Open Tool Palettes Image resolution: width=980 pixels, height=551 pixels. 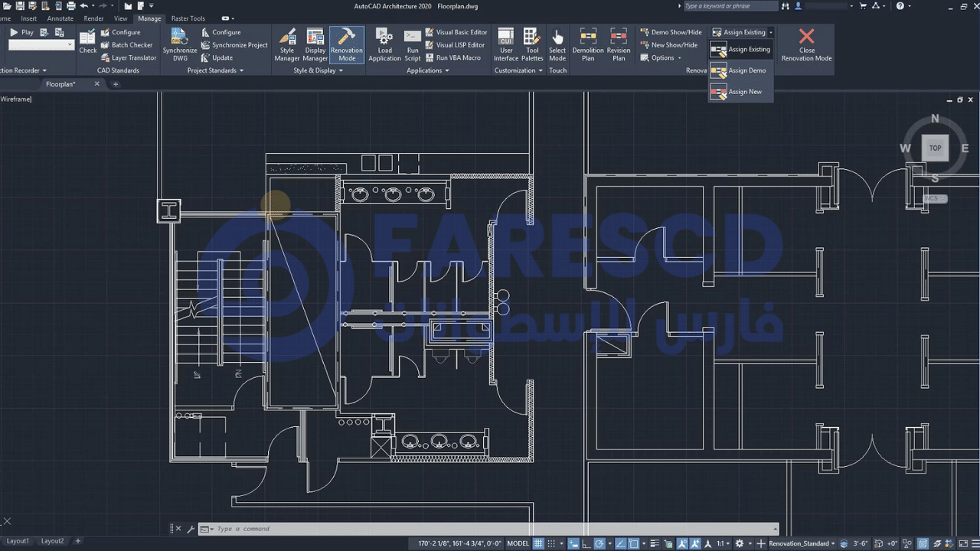[x=532, y=44]
